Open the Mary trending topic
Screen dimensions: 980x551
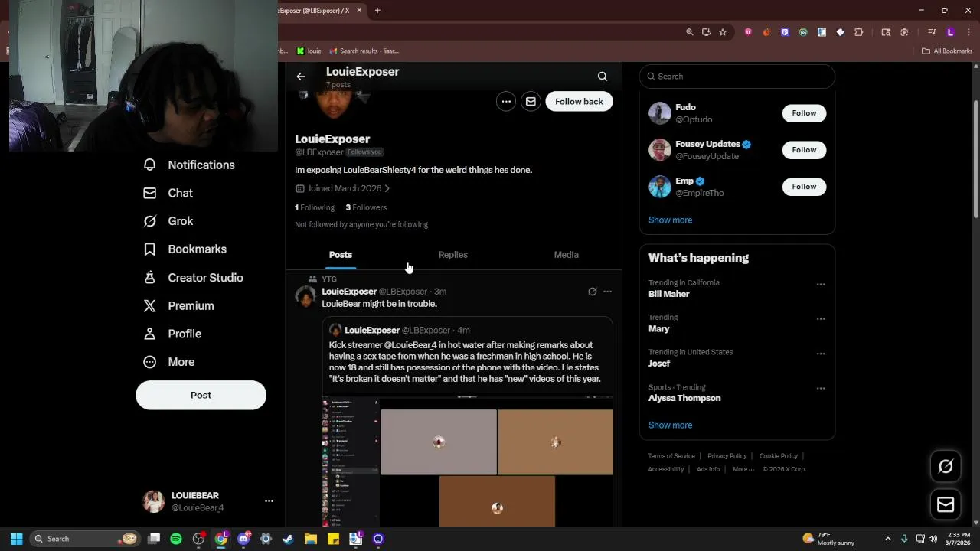(658, 329)
